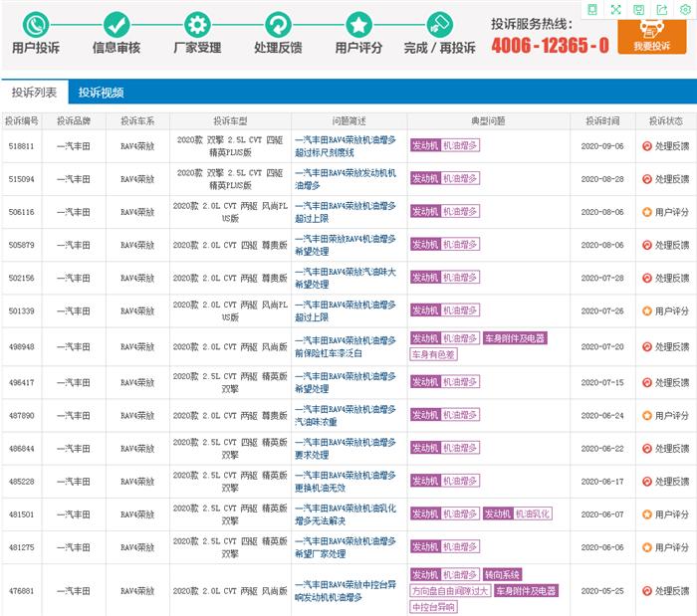Click 处理反馈 status icon for complaint 476881

647,591
